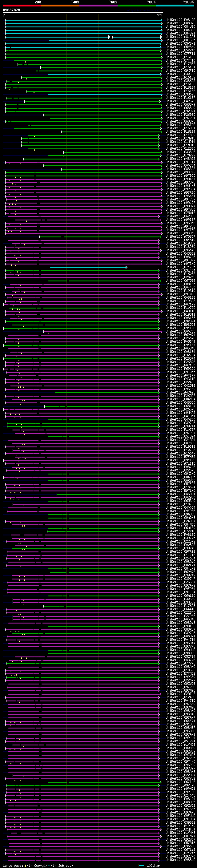Click hit label UniRef100_Q38692
Image resolution: width=197 pixels, height=868 pixels.
click(x=180, y=81)
